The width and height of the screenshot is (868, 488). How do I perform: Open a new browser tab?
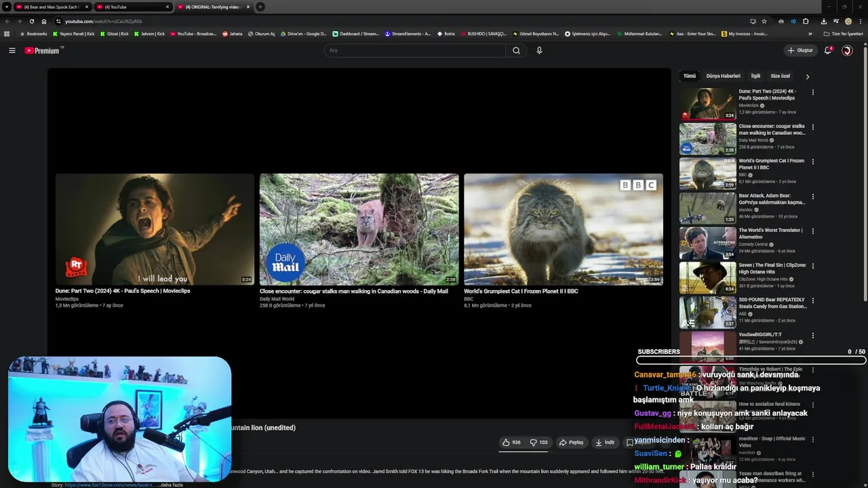pos(260,7)
